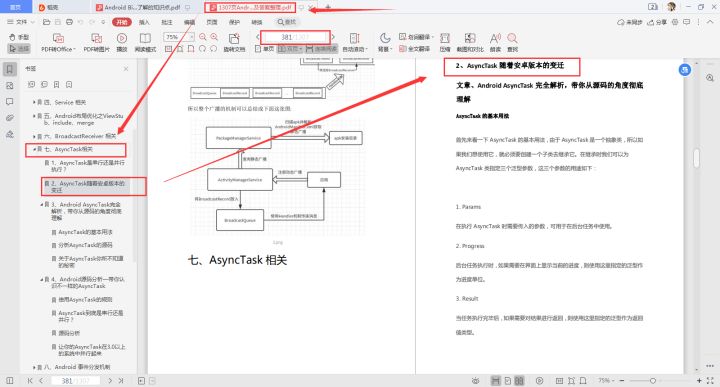The image size is (720, 387).
Task: Open 阅读模式 reading mode
Action: coord(145,42)
